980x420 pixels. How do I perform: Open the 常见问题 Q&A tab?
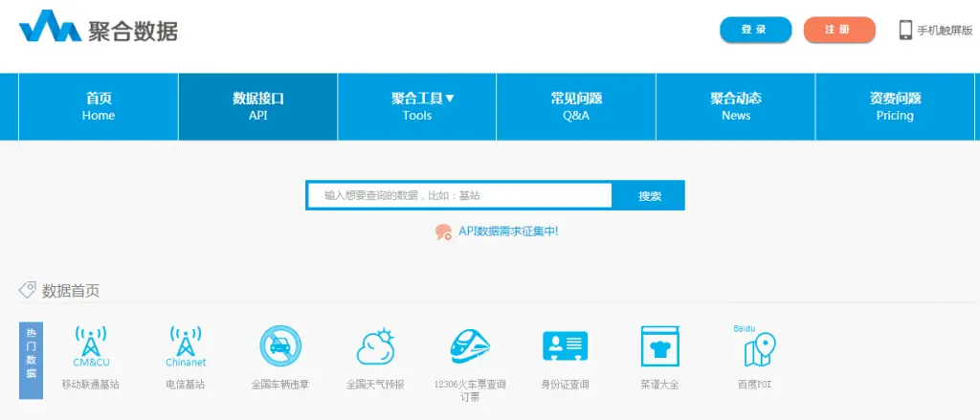pyautogui.click(x=576, y=106)
